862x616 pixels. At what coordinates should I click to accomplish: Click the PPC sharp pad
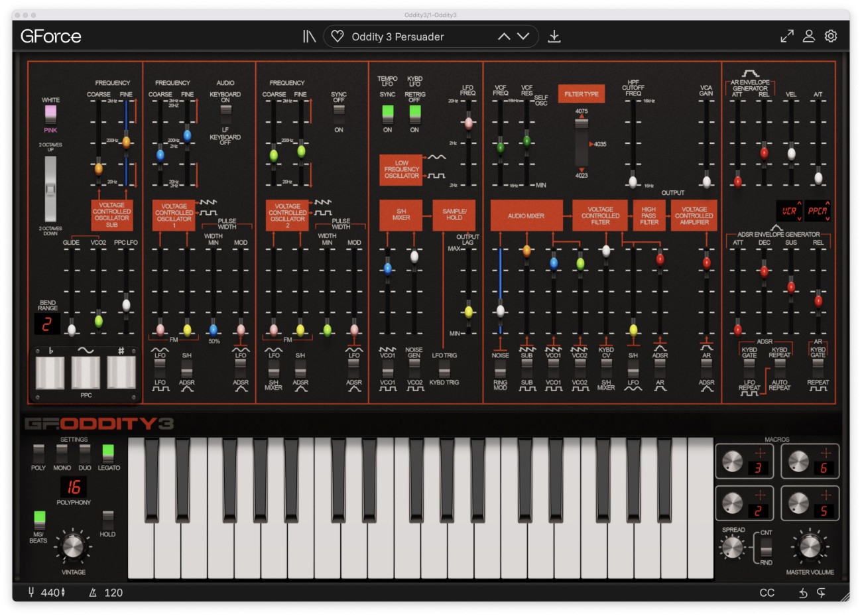pyautogui.click(x=121, y=372)
